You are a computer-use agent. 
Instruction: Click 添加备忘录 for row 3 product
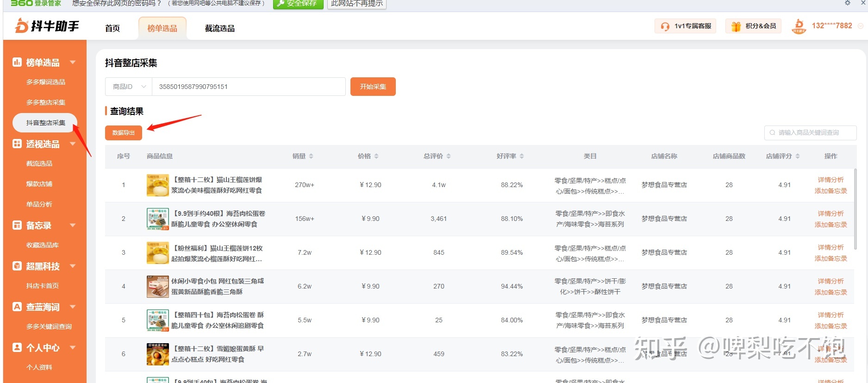(x=831, y=258)
